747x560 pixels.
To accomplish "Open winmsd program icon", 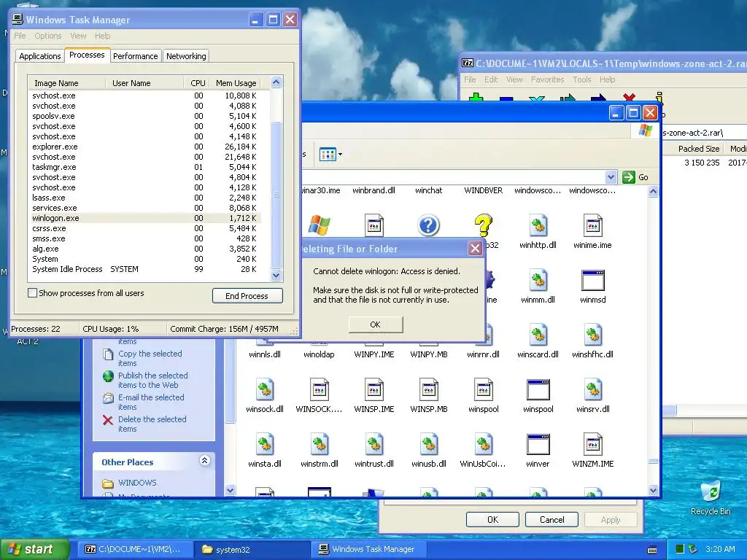I will coord(592,280).
